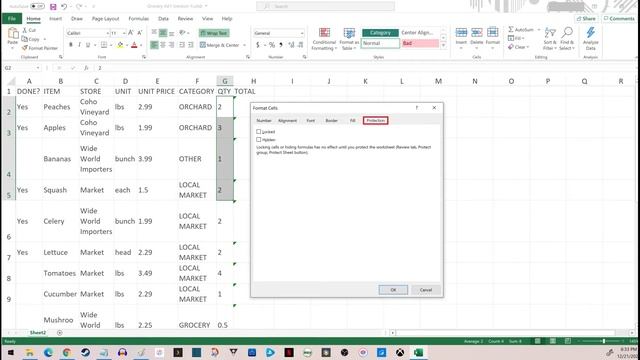Click the Share button
This screenshot has height=360, width=640.
pyautogui.click(x=586, y=19)
